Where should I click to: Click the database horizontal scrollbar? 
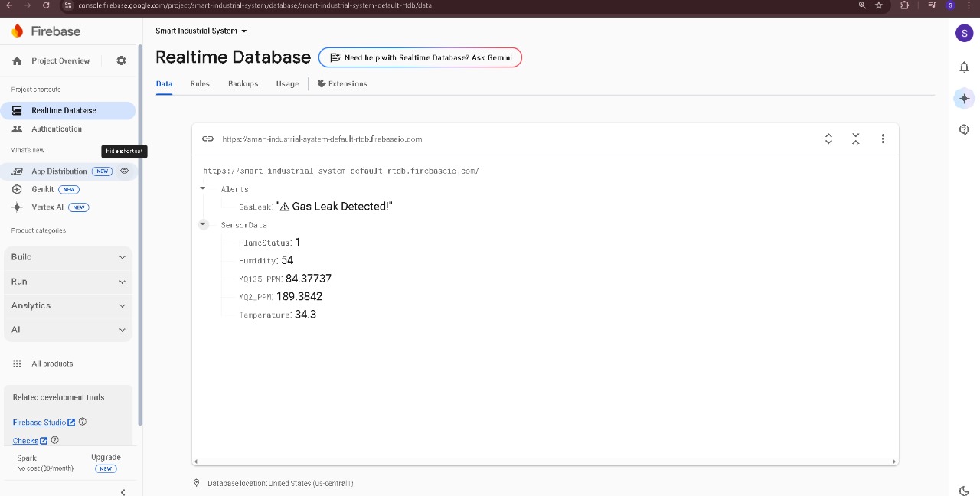coord(544,462)
